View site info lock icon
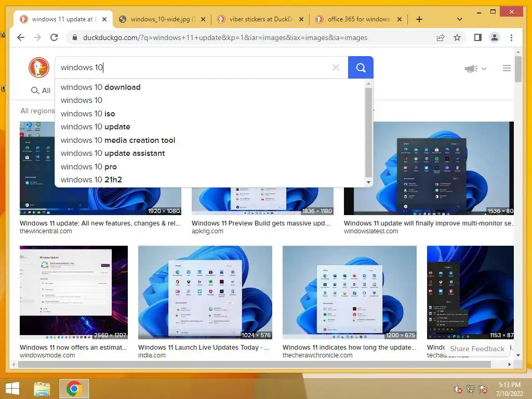Screen dimensions: 532x399 click(x=75, y=37)
